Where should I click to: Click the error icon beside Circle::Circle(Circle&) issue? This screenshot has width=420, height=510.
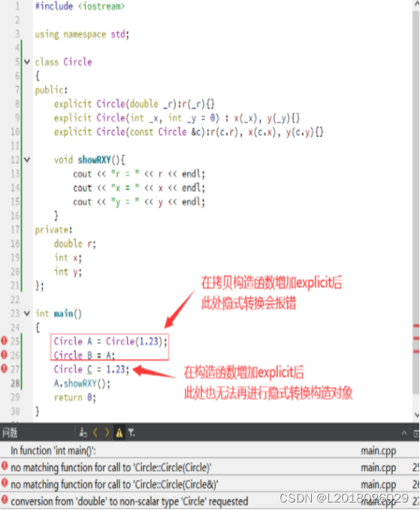pyautogui.click(x=5, y=483)
